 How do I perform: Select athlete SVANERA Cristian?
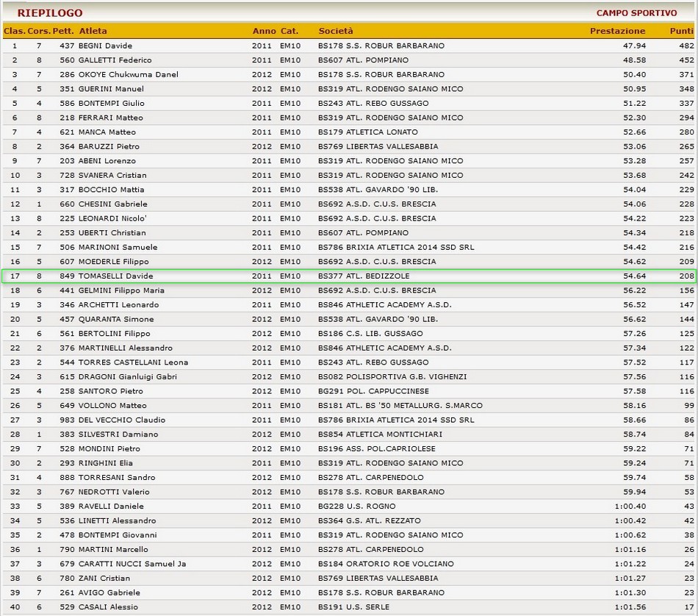point(112,176)
